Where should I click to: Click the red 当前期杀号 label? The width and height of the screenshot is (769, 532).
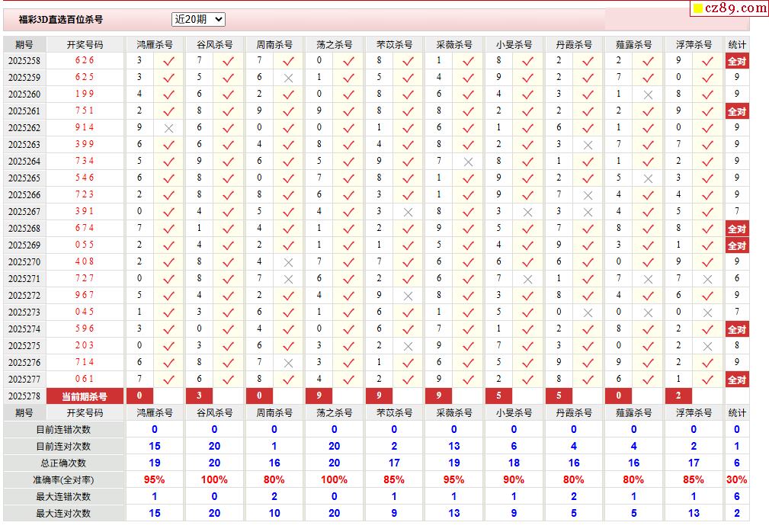pos(85,396)
